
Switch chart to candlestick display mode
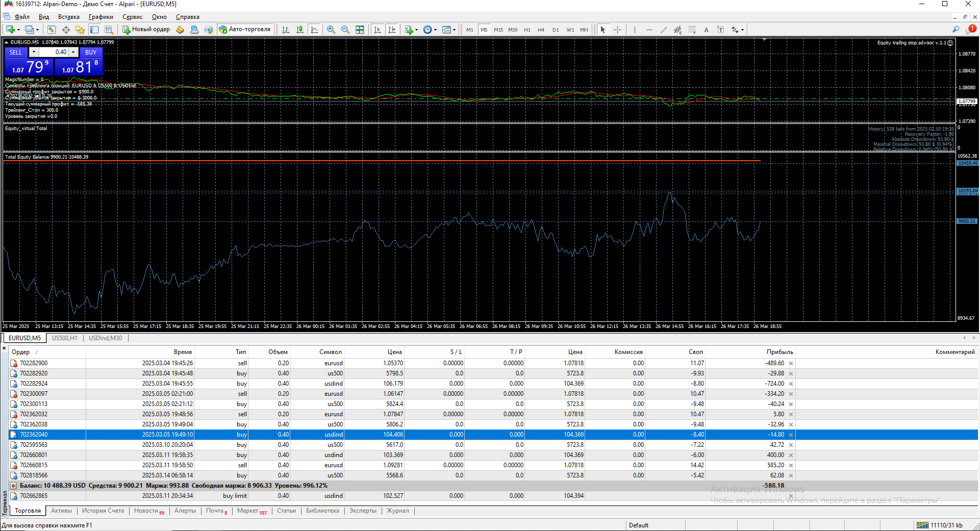coord(300,30)
